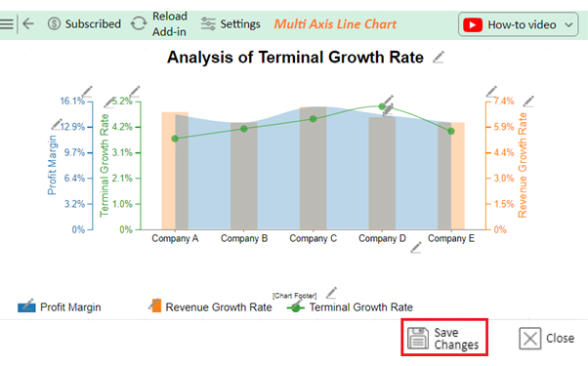Click the 1.5% orange axis tick
The height and width of the screenshot is (366, 588).
click(x=504, y=204)
